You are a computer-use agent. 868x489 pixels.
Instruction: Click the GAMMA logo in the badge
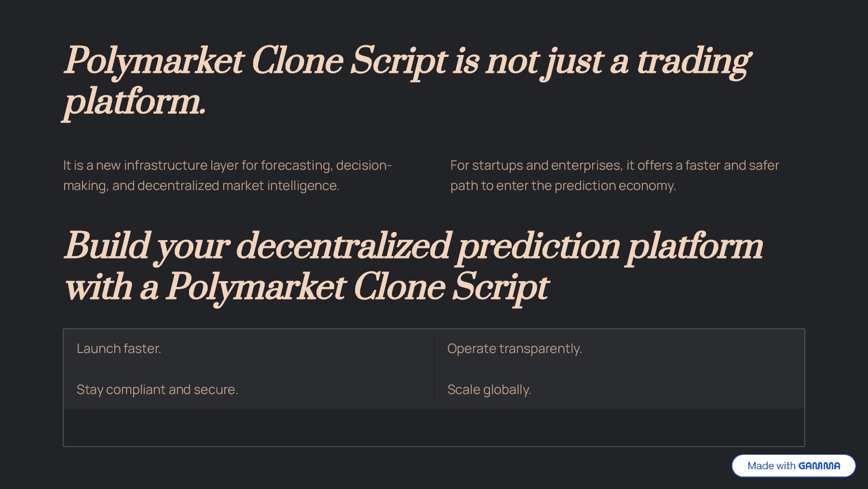pyautogui.click(x=819, y=466)
